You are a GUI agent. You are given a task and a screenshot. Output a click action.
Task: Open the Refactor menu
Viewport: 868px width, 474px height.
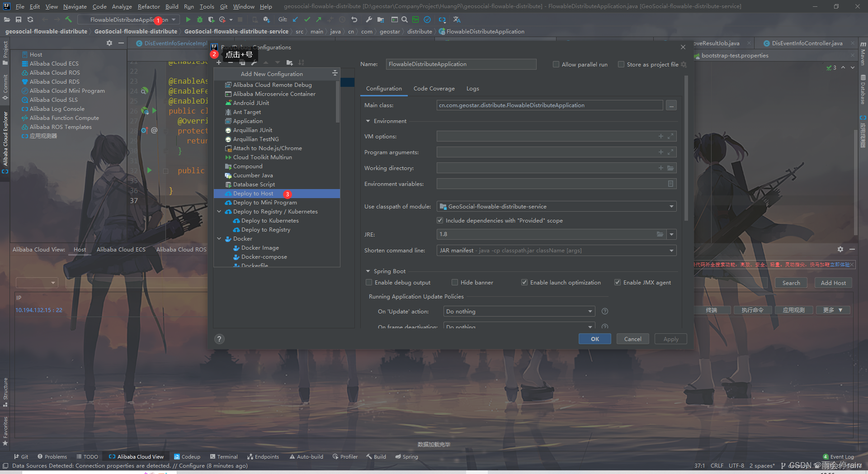pyautogui.click(x=149, y=6)
